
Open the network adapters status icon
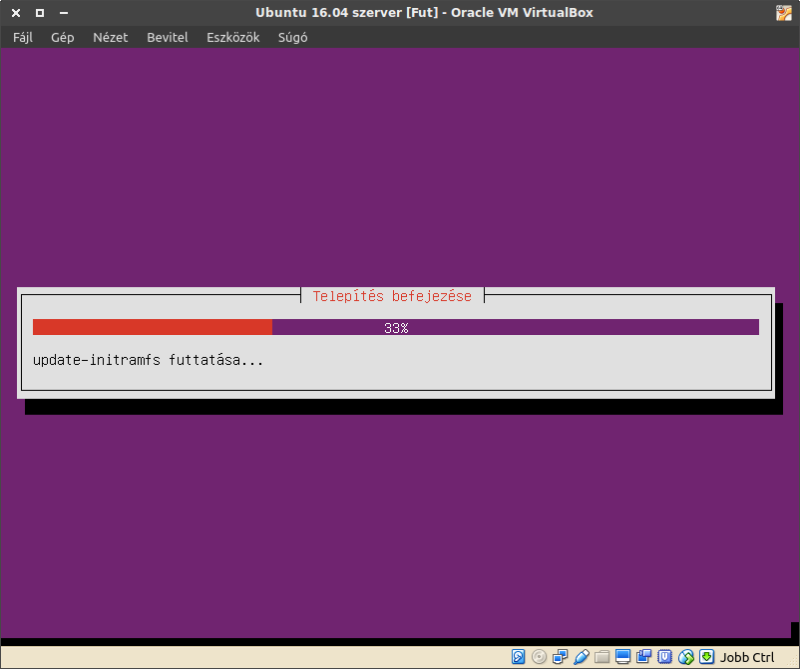pyautogui.click(x=560, y=656)
